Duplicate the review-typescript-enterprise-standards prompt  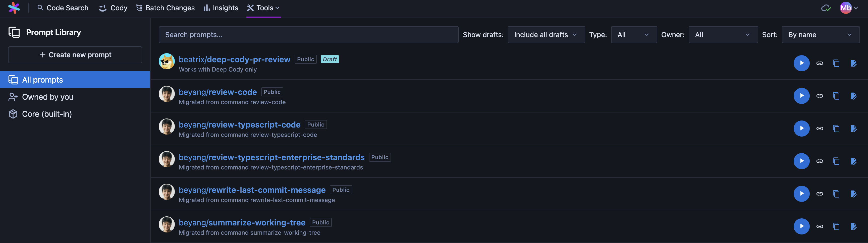pyautogui.click(x=836, y=161)
